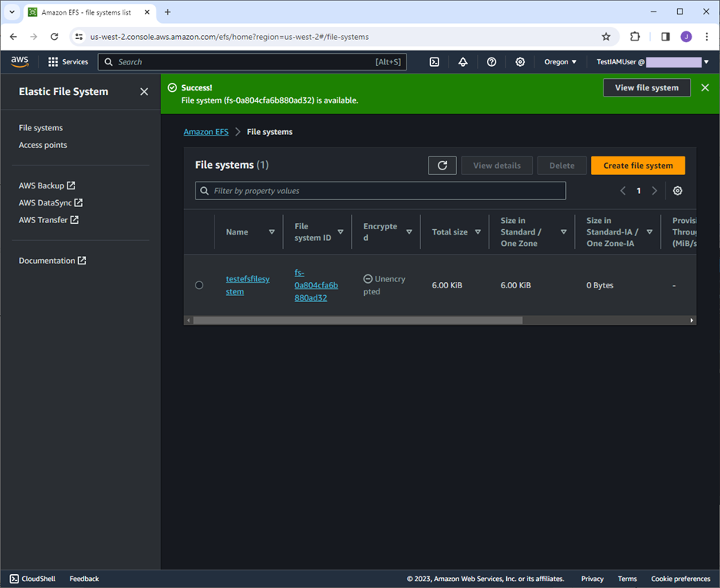Focus the AWS Search box
The image size is (720, 588).
coord(252,62)
